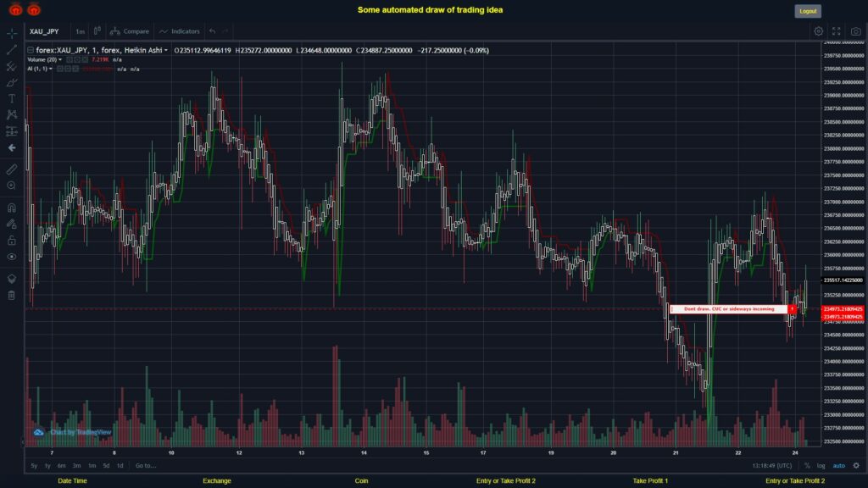Expand the forex:XAU_JPY Heikin Ashi legend dropdown
This screenshot has height=488, width=868.
[165, 50]
